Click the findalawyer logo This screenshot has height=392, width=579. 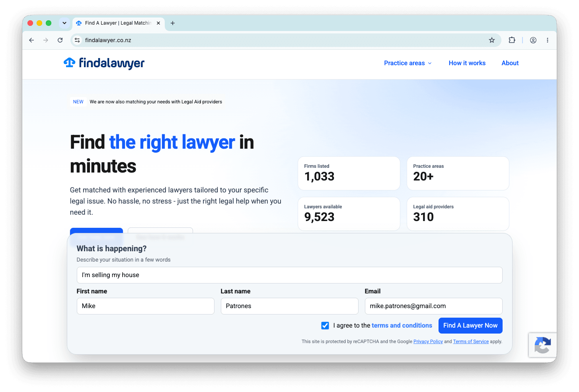pyautogui.click(x=104, y=63)
